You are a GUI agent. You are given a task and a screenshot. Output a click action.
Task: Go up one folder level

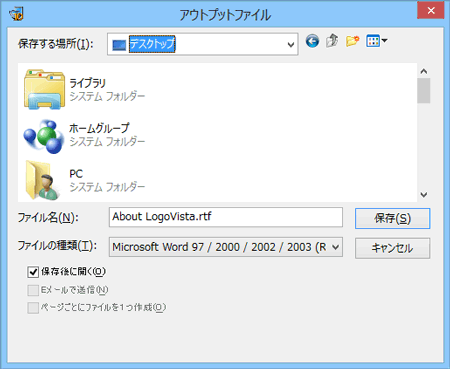pos(332,41)
